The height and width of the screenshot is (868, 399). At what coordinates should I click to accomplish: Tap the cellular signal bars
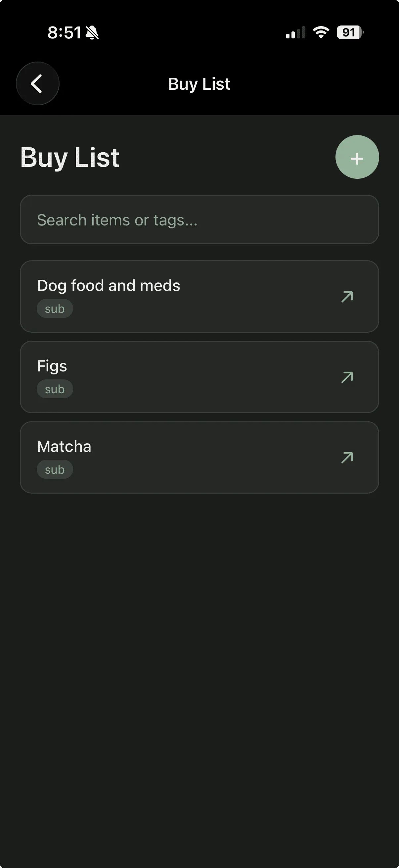295,33
